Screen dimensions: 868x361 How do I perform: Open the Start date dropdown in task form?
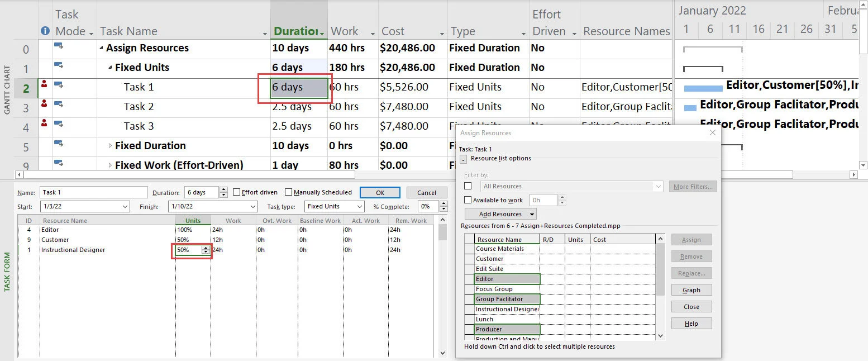coord(124,207)
